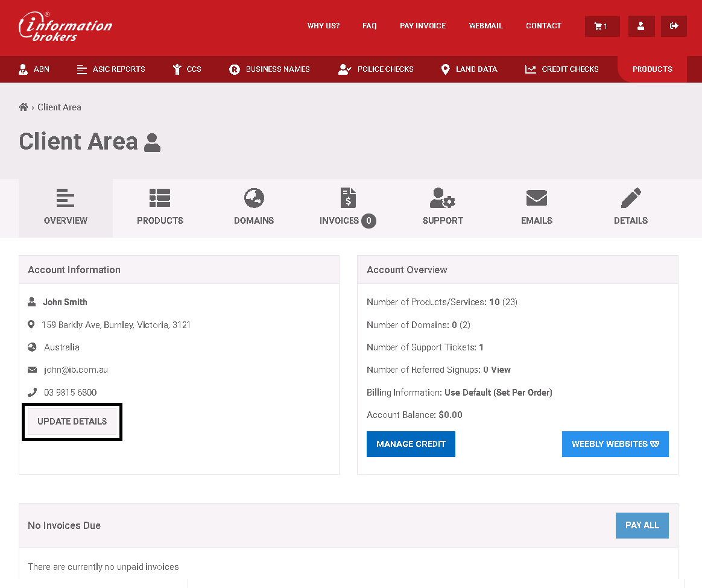This screenshot has width=702, height=588.
Task: Click the Police Checks user-check icon
Action: click(x=344, y=69)
